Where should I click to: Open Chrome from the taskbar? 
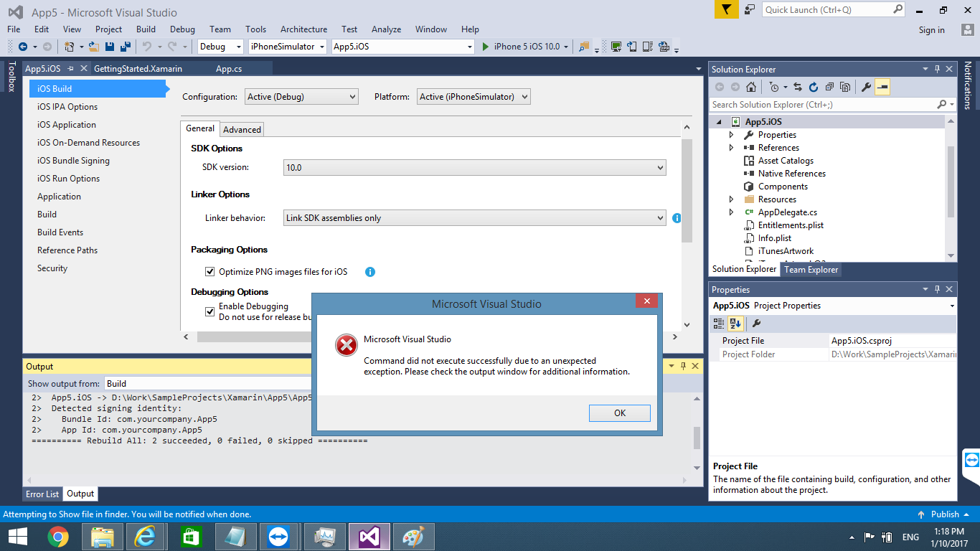[x=58, y=537]
